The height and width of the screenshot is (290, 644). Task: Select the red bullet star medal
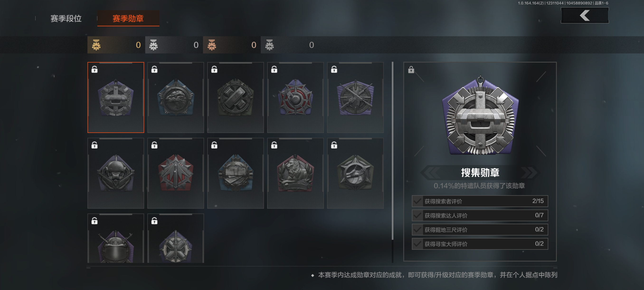[175, 173]
